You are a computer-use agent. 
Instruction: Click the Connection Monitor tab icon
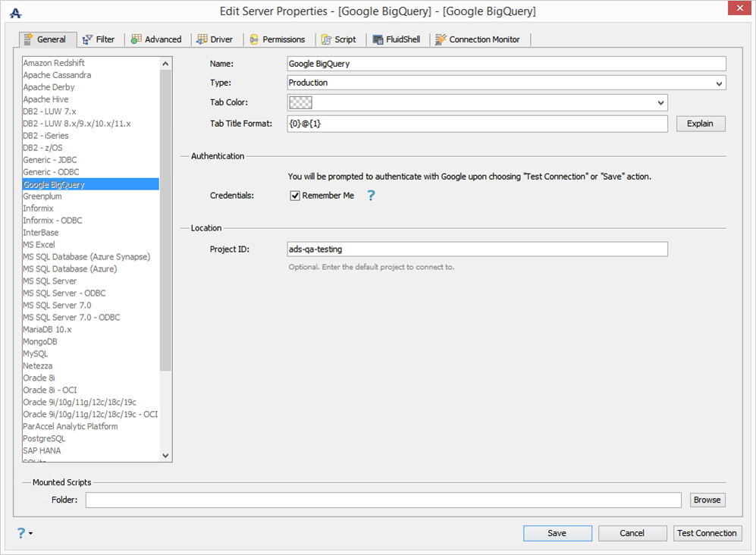pos(441,39)
